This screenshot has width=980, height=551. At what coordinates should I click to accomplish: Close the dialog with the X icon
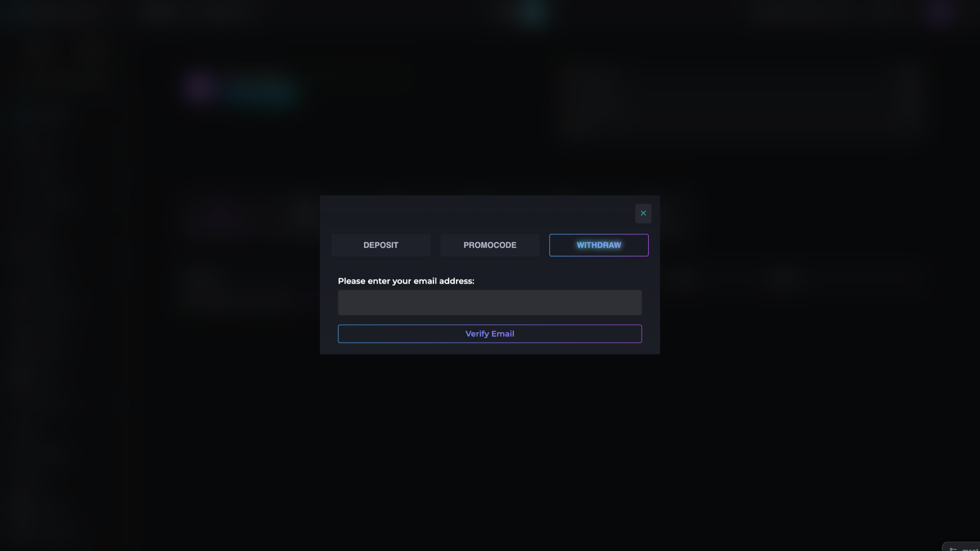[643, 213]
